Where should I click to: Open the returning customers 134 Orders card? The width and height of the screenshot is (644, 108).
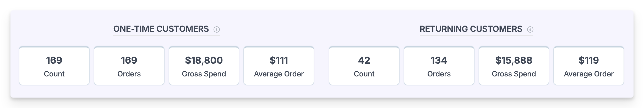439,66
